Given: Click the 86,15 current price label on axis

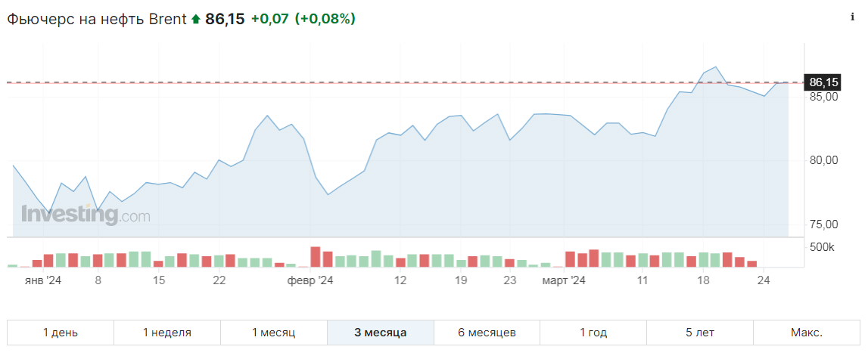Looking at the screenshot, I should point(823,82).
